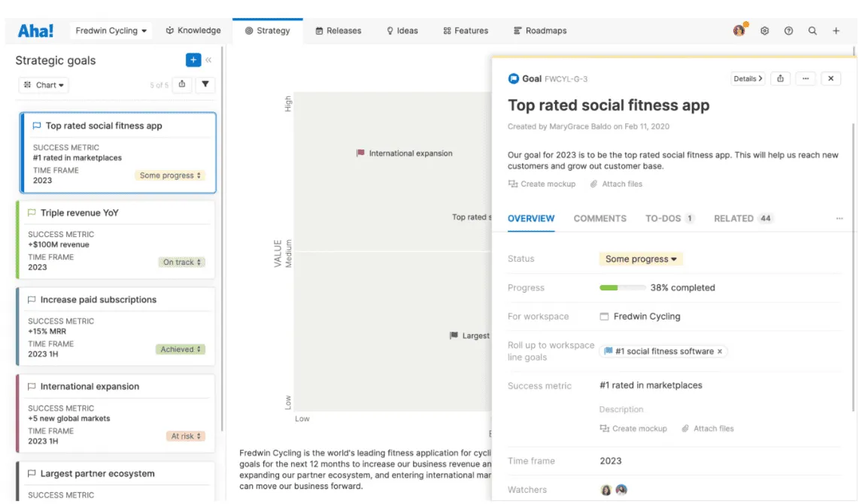Open the Roadmaps menu

pyautogui.click(x=540, y=31)
